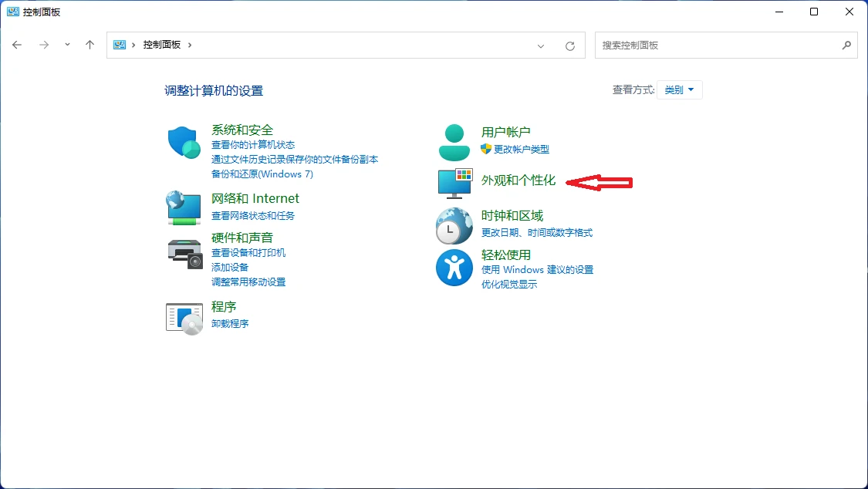Click the Control Panel title bar icon
This screenshot has width=868, height=489.
(13, 12)
